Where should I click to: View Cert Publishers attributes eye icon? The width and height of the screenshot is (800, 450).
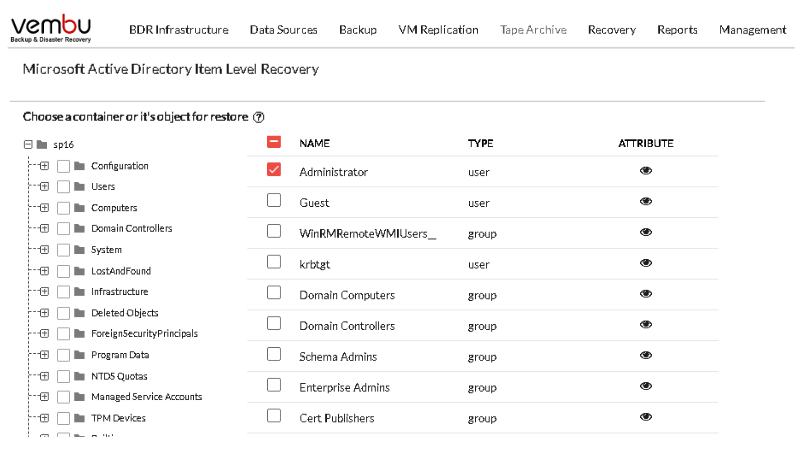coord(645,417)
